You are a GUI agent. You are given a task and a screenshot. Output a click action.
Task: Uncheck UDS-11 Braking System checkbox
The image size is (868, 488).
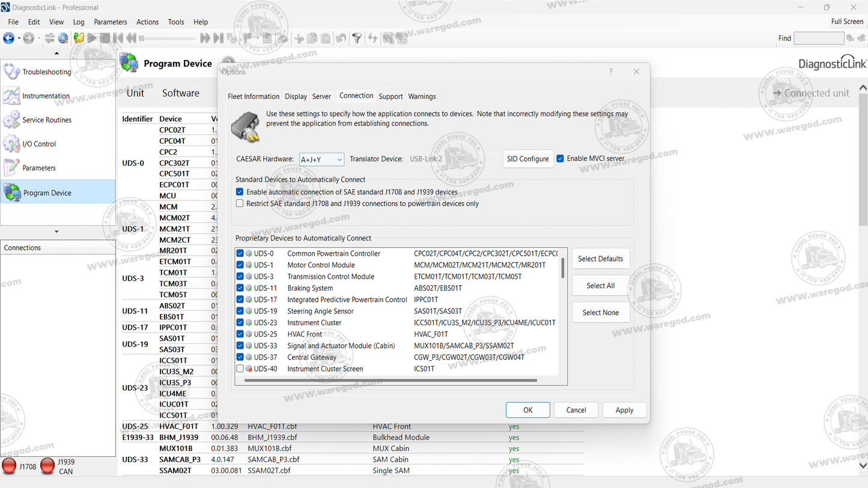click(x=240, y=288)
